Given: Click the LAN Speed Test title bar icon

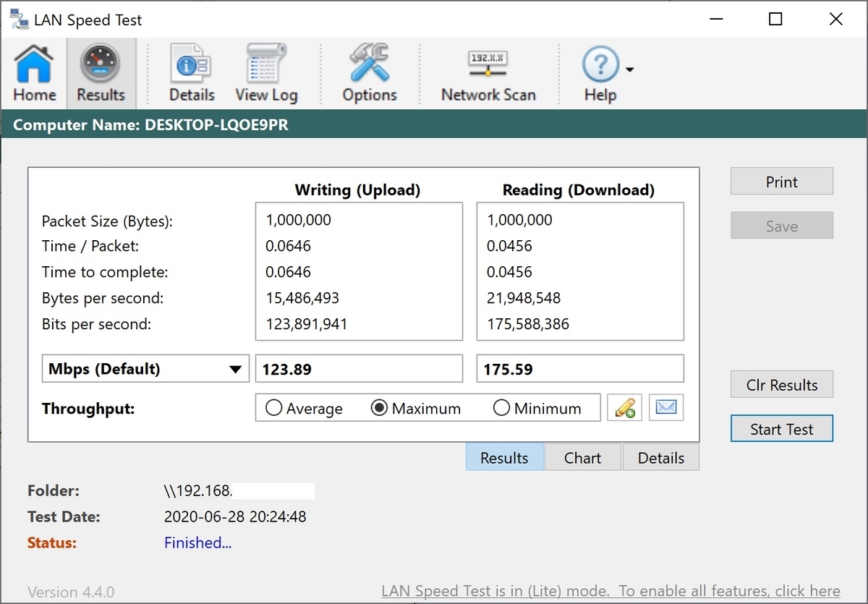Looking at the screenshot, I should click(x=19, y=20).
